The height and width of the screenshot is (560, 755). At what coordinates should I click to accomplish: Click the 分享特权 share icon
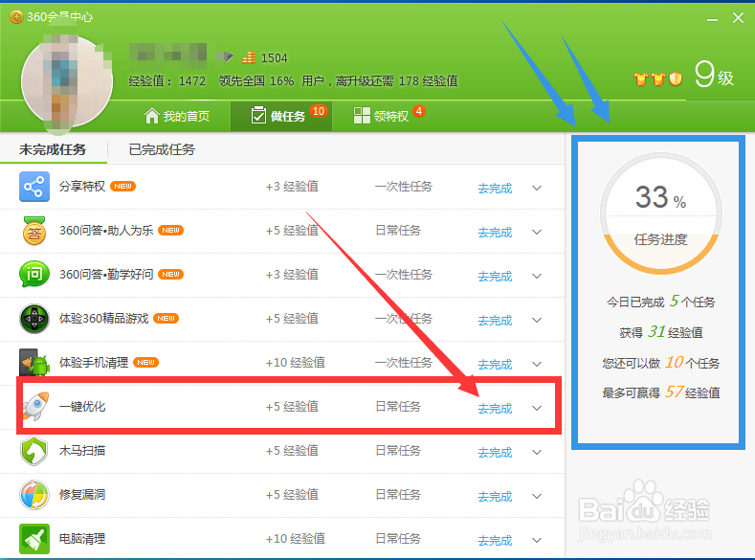pos(34,187)
